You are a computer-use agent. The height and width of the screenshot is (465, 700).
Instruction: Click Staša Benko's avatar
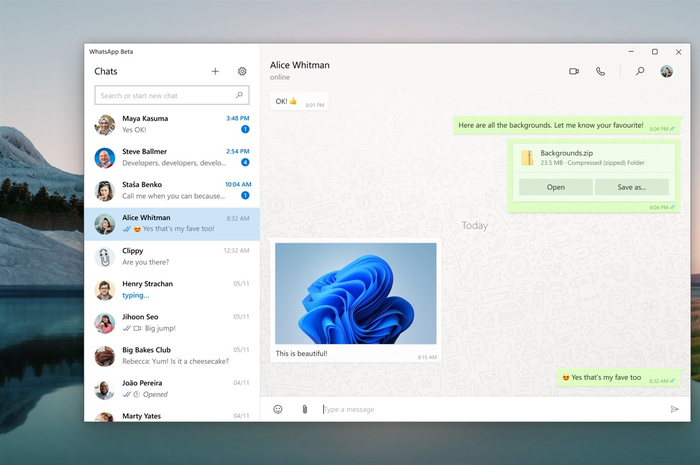105,191
